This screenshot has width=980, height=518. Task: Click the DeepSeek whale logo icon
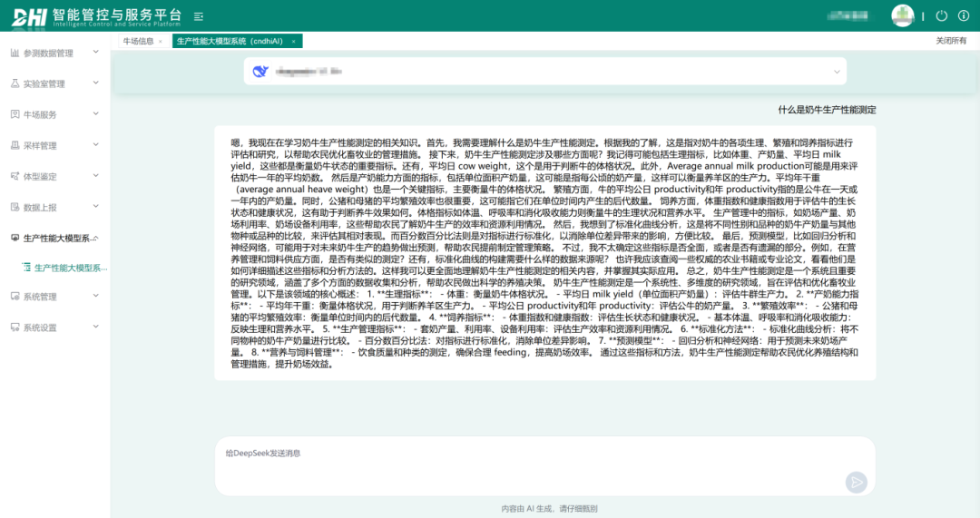(260, 72)
